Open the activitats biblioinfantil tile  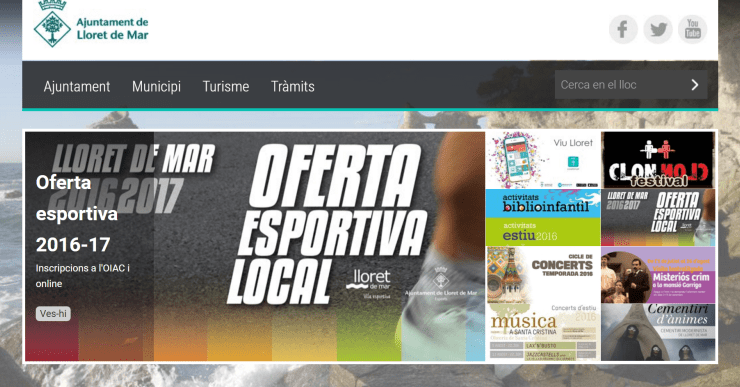[x=543, y=203]
